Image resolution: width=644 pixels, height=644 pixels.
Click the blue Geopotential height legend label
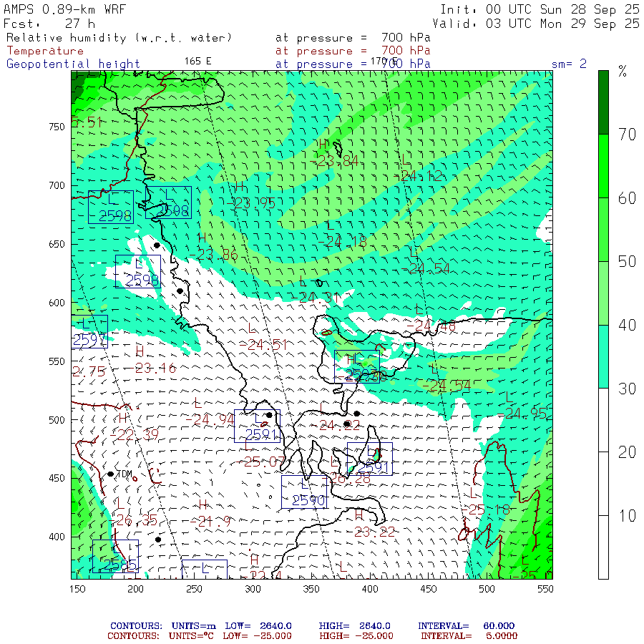73,64
